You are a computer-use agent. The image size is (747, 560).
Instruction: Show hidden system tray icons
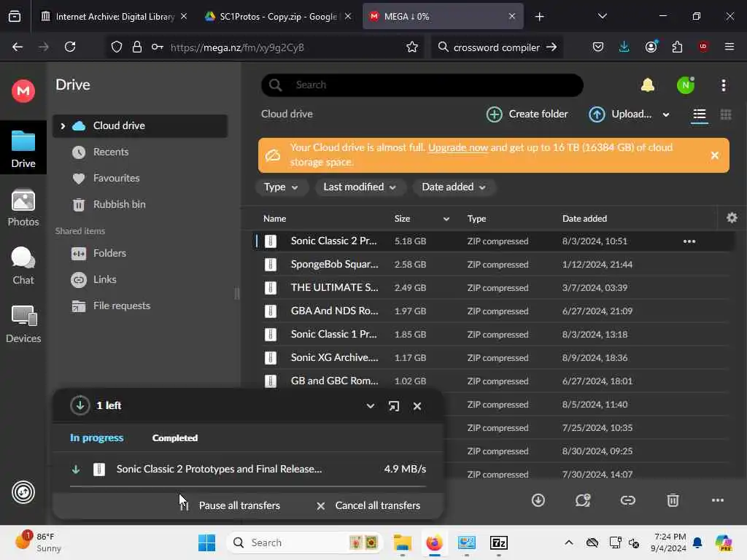click(569, 542)
